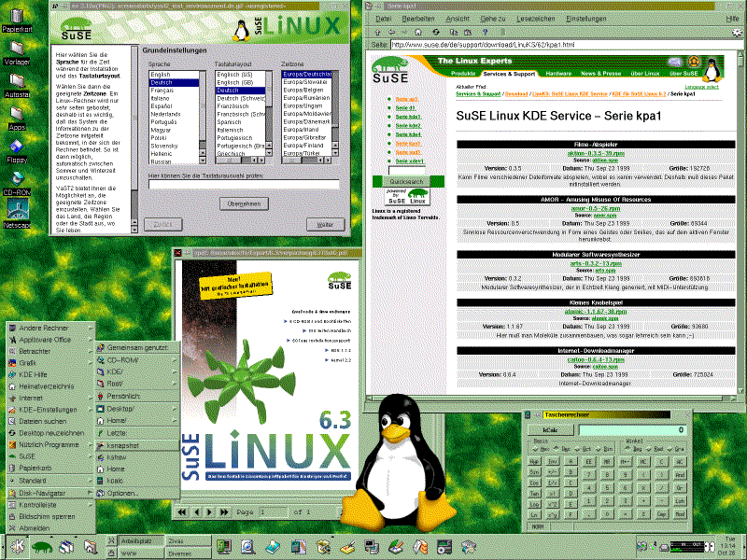Open the aktion-0.3.5-39.rpm download link
747x560 pixels.
coord(596,153)
